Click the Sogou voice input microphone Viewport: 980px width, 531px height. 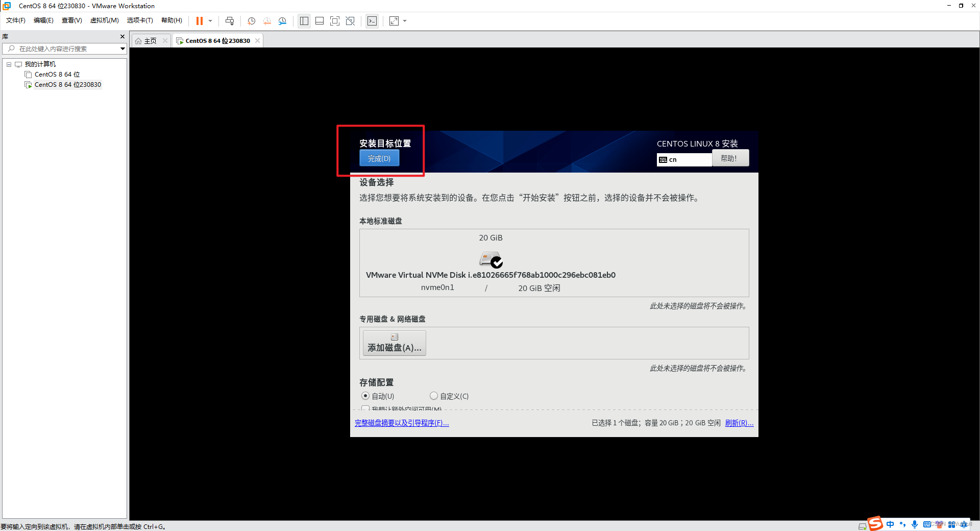click(915, 524)
